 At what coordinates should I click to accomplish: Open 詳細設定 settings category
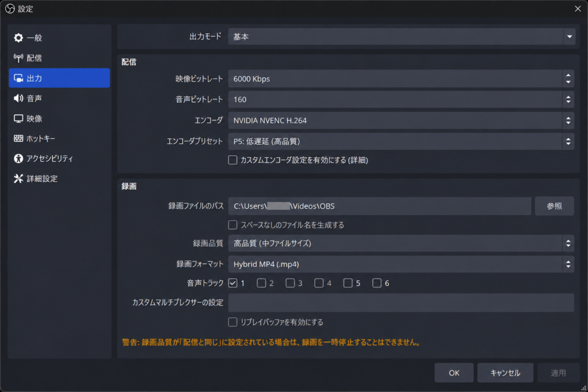click(x=59, y=178)
